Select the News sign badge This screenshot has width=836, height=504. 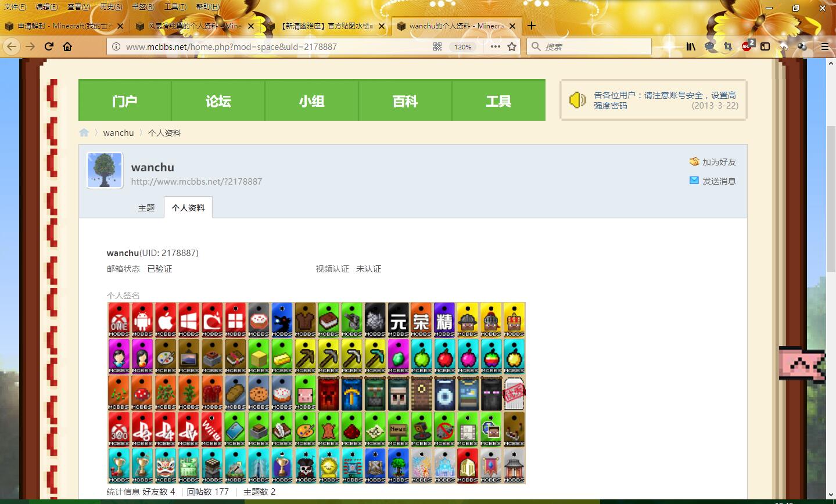pos(398,430)
